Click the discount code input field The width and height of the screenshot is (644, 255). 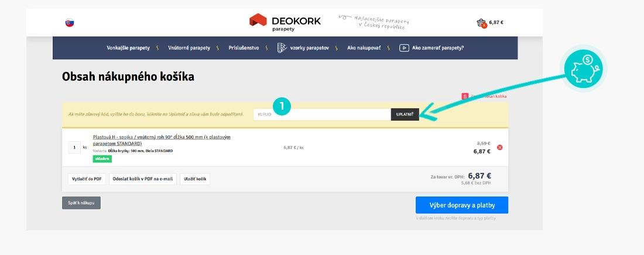322,114
